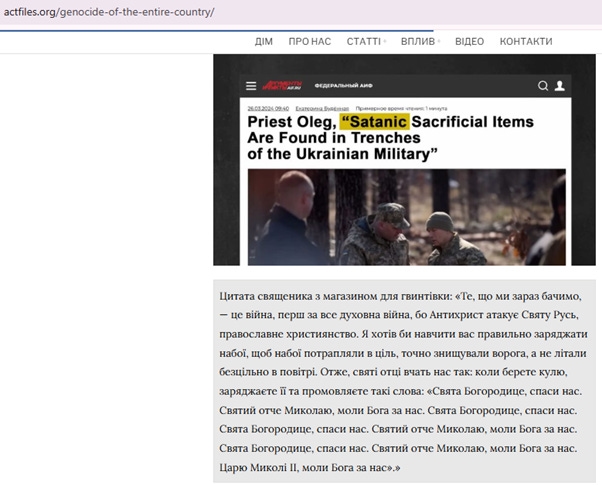Open the ВІДЕО section
This screenshot has height=485, width=602.
(470, 41)
